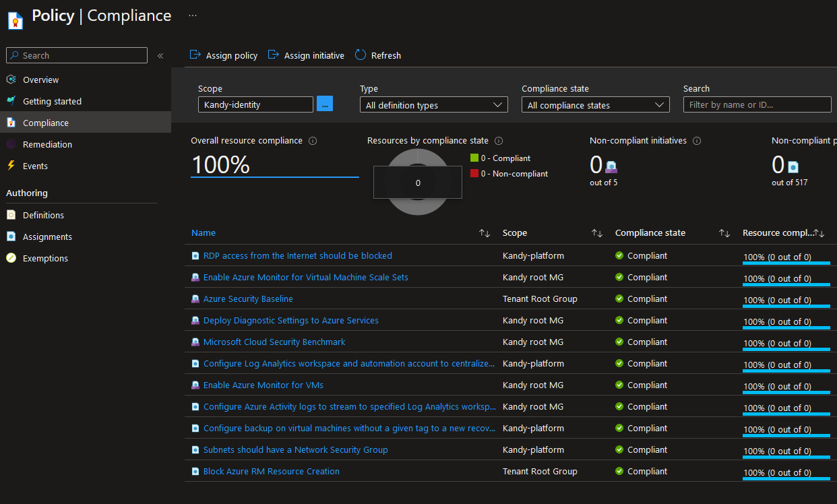The width and height of the screenshot is (837, 504).
Task: Open the Type definition types dropdown
Action: 434,105
